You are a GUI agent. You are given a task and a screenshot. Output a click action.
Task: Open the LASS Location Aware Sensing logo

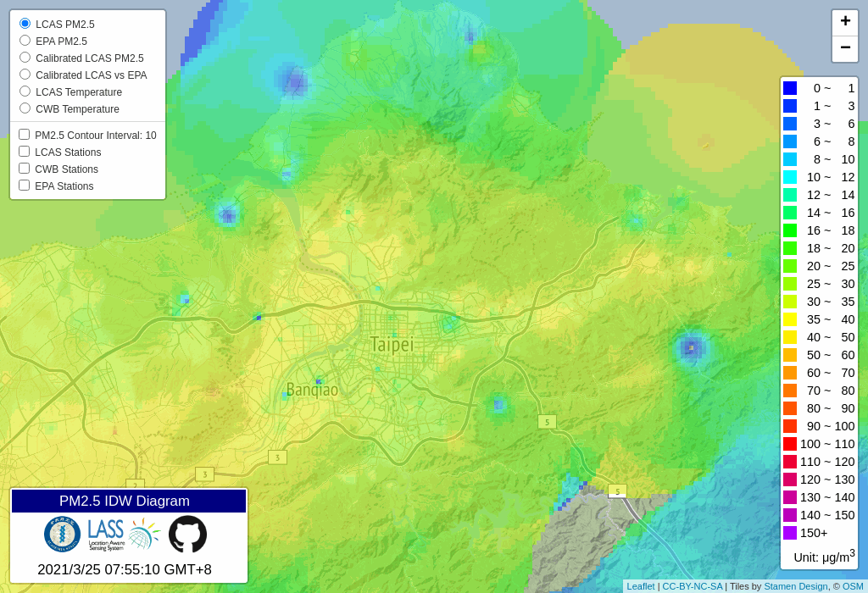[x=106, y=535]
